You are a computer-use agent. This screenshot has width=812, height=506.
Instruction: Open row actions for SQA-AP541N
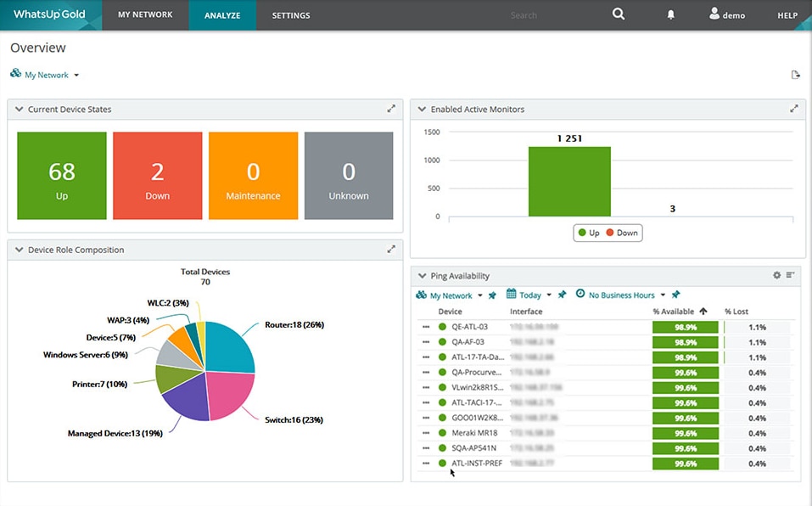426,447
